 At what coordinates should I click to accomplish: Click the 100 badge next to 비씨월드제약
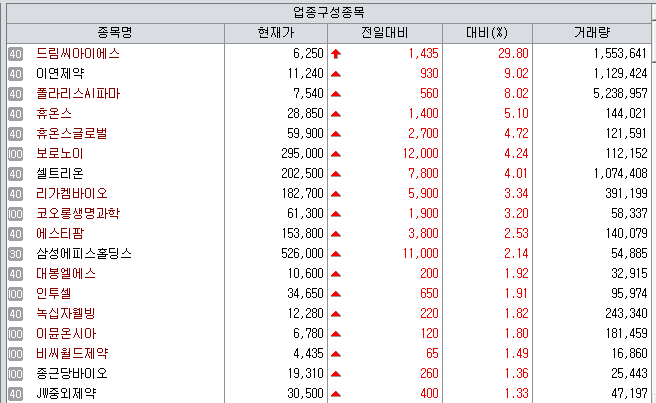click(x=15, y=354)
